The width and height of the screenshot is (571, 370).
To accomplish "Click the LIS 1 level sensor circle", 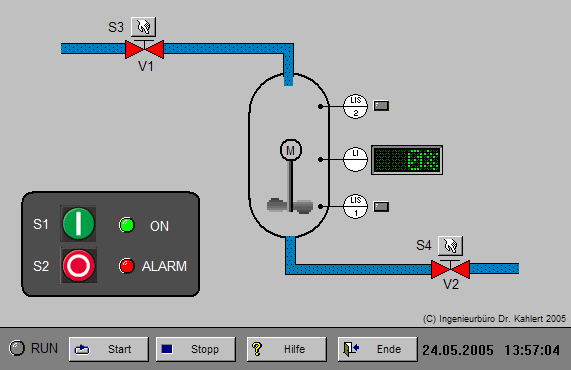I will click(x=355, y=206).
